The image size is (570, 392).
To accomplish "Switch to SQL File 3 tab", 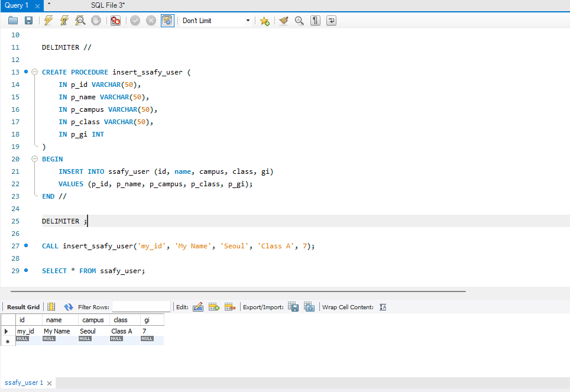I will [x=108, y=5].
